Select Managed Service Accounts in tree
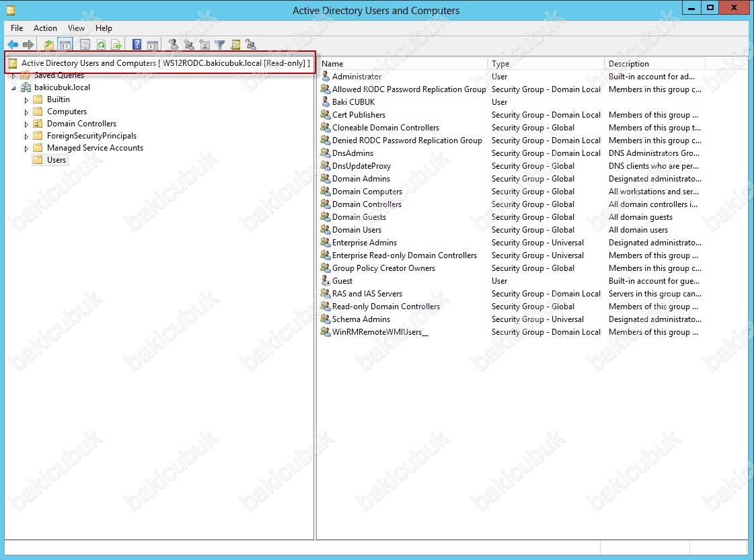Screen dimensions: 754x560 pos(96,148)
